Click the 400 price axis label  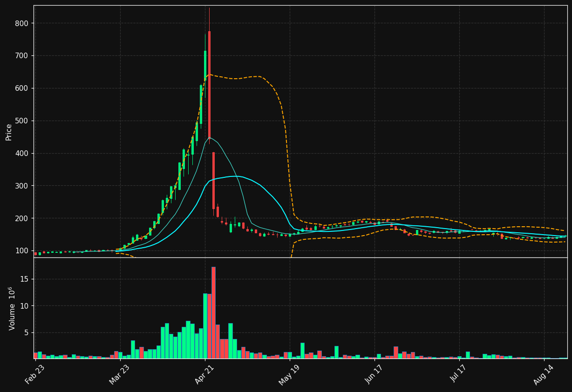(x=22, y=153)
